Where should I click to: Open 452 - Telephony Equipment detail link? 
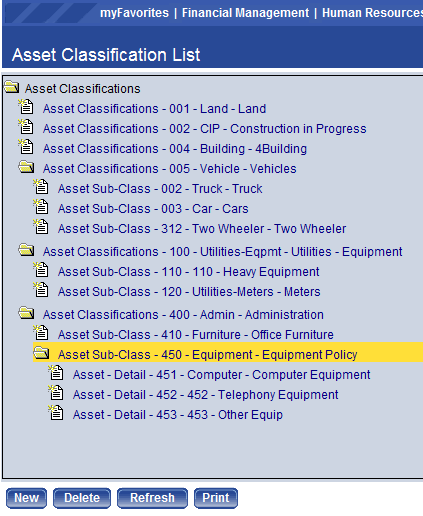(206, 395)
